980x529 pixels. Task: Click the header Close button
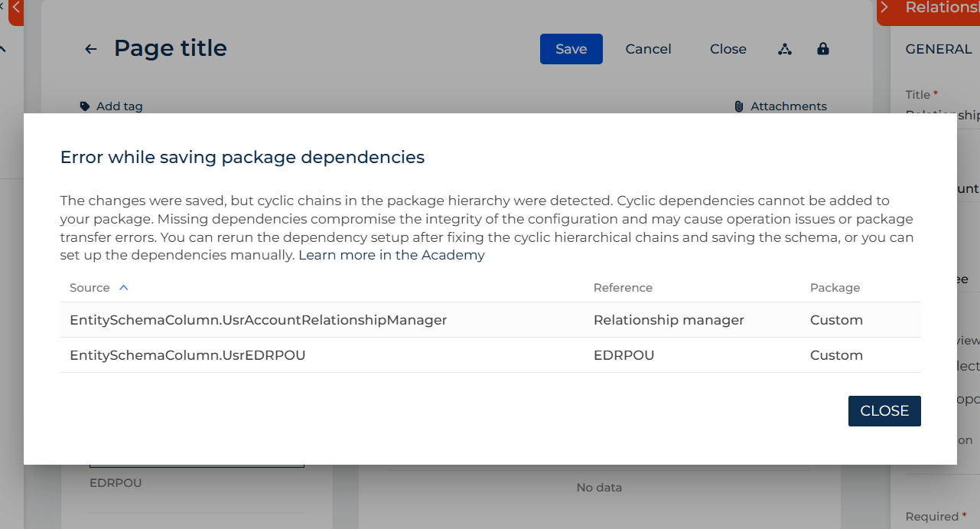pyautogui.click(x=728, y=49)
